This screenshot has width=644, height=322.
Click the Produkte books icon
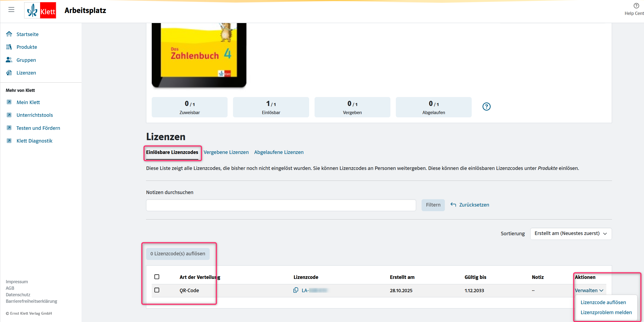[x=9, y=47]
